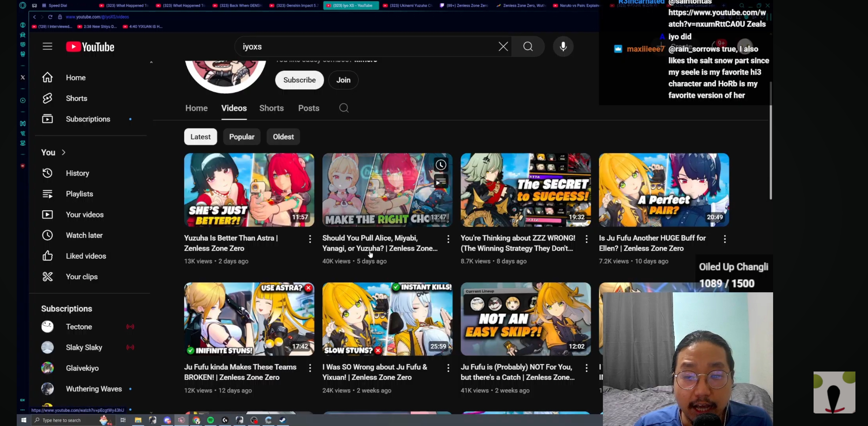Screen dimensions: 868x426
Task: Switch to channel Shorts tab
Action: click(271, 108)
